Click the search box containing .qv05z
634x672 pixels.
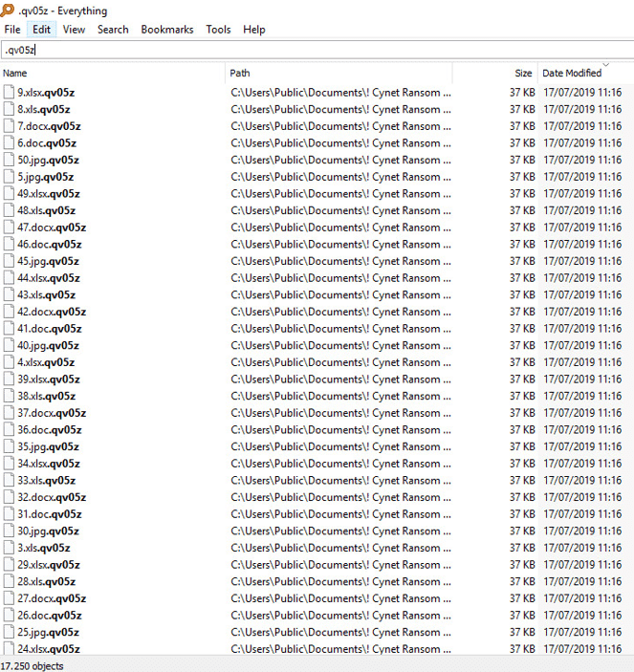(x=317, y=50)
